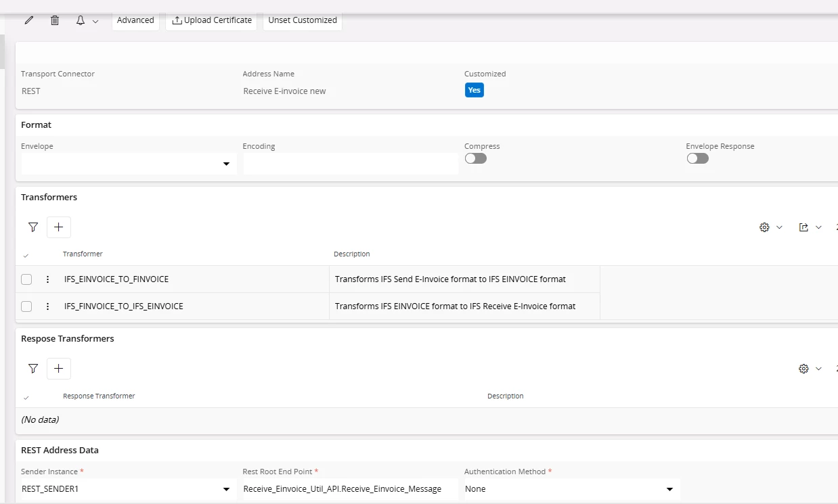Sort by Transformer column header
Screen dimensions: 838x504
(83, 254)
